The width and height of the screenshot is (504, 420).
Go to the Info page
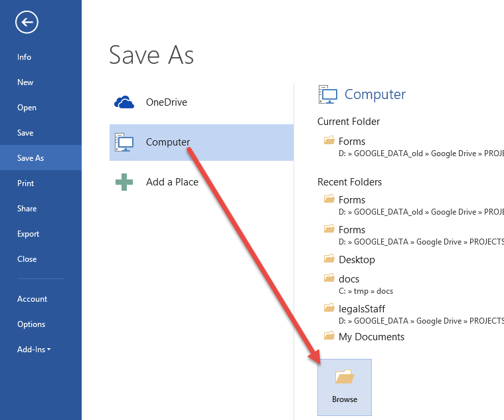[x=25, y=57]
